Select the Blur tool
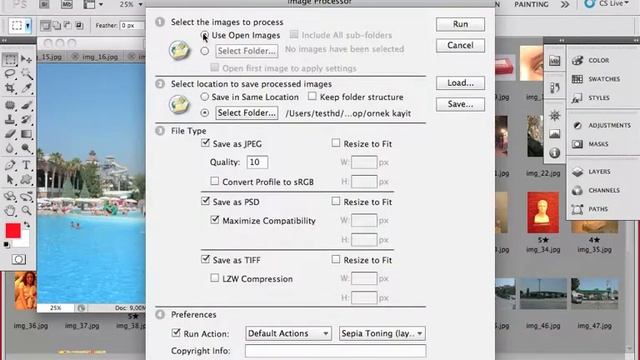Viewport: 640px width, 360px height. pyautogui.click(x=10, y=148)
